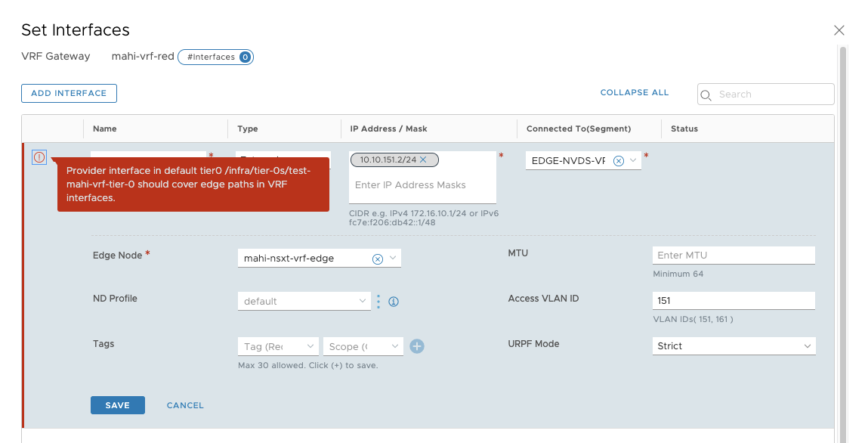Click the Name column header
The width and height of the screenshot is (868, 443).
(104, 129)
